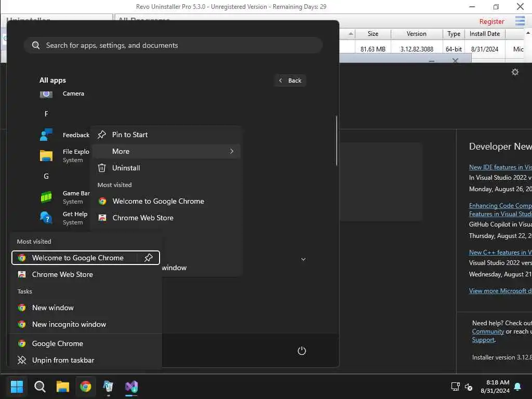The height and width of the screenshot is (399, 532).
Task: Click the network status tray icon
Action: (x=455, y=387)
